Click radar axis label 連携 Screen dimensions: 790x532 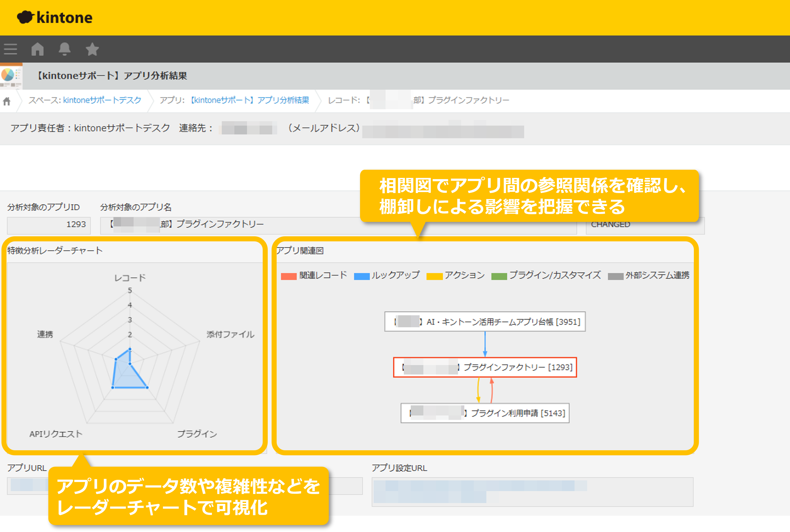pos(45,334)
